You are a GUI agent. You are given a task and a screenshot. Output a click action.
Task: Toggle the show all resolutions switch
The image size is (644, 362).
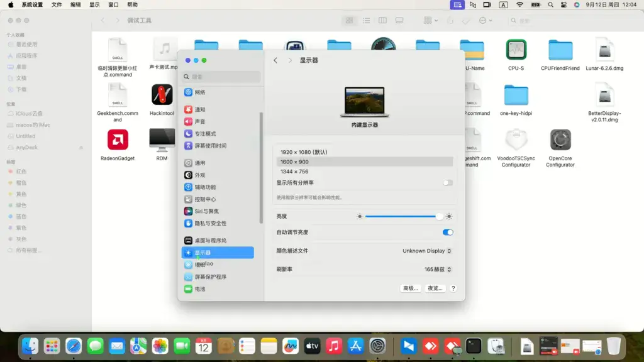point(448,183)
